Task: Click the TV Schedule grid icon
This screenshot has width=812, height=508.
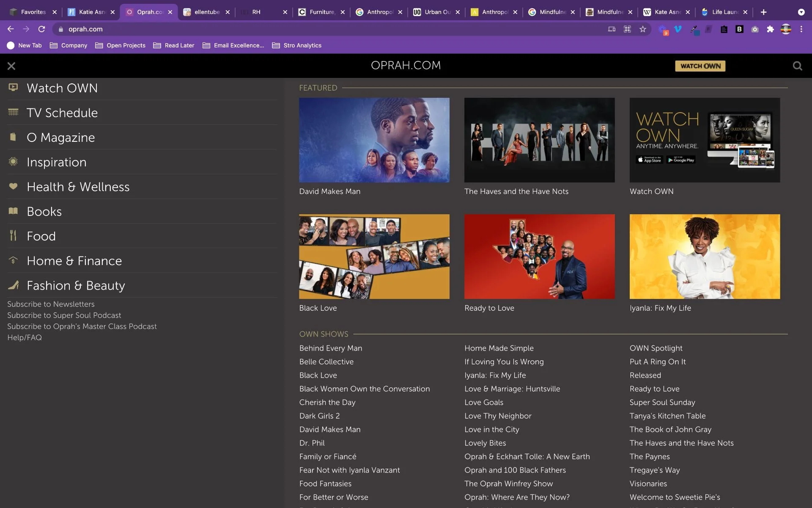Action: pos(13,112)
